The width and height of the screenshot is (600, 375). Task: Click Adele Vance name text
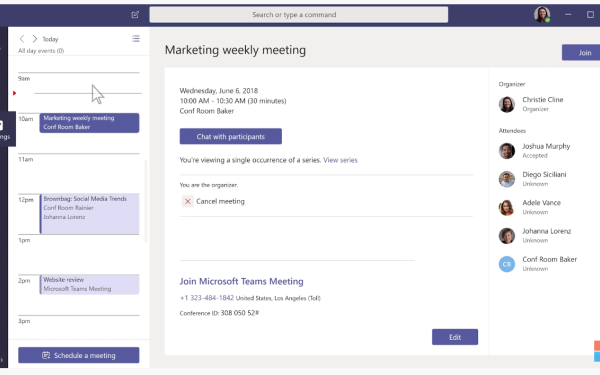(541, 203)
